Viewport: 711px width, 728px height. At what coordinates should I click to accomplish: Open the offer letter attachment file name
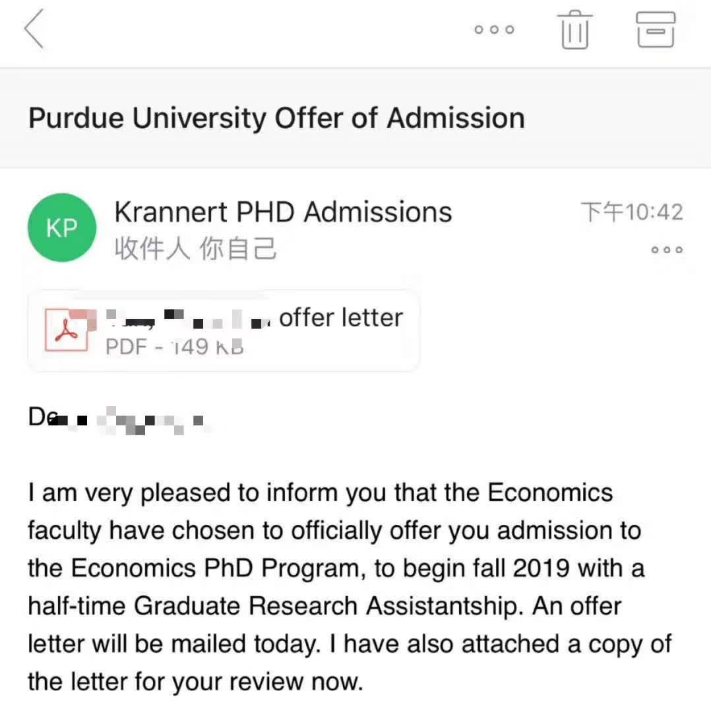pos(340,318)
